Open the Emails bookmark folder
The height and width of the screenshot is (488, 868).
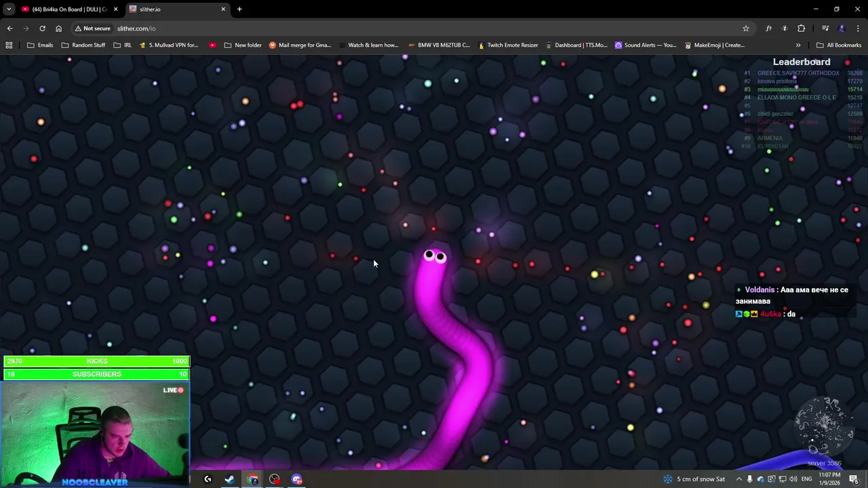click(x=40, y=45)
